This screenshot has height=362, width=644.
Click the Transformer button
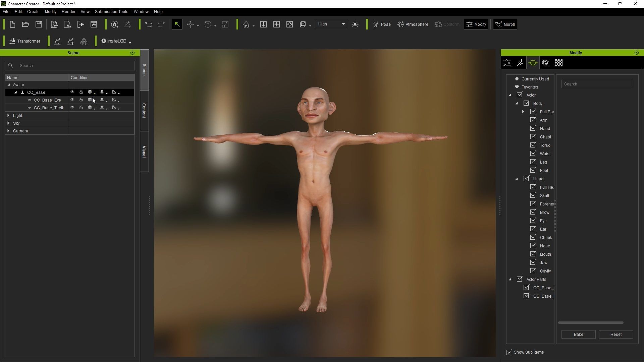pyautogui.click(x=25, y=41)
